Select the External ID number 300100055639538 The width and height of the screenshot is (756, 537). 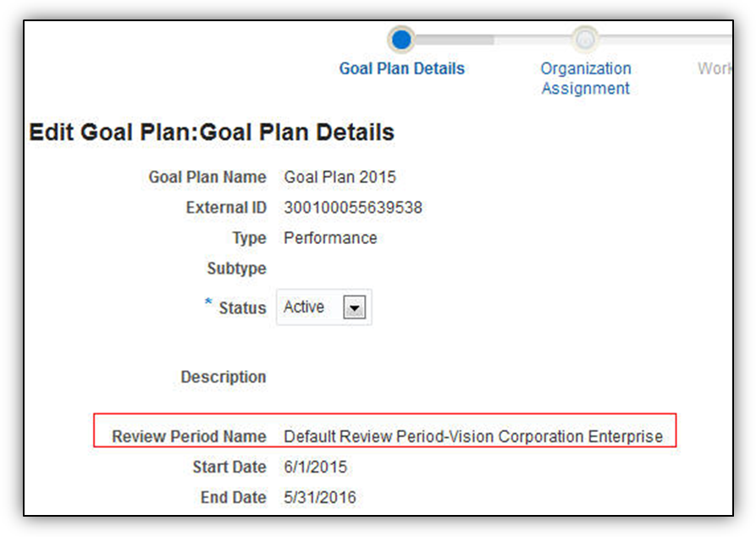pyautogui.click(x=352, y=208)
